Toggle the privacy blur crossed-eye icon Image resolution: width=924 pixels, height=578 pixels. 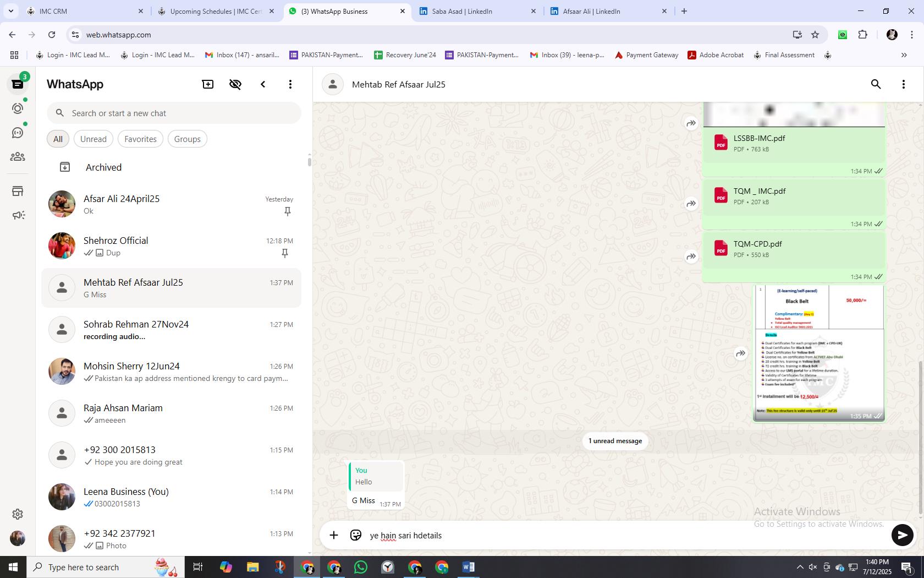click(235, 84)
